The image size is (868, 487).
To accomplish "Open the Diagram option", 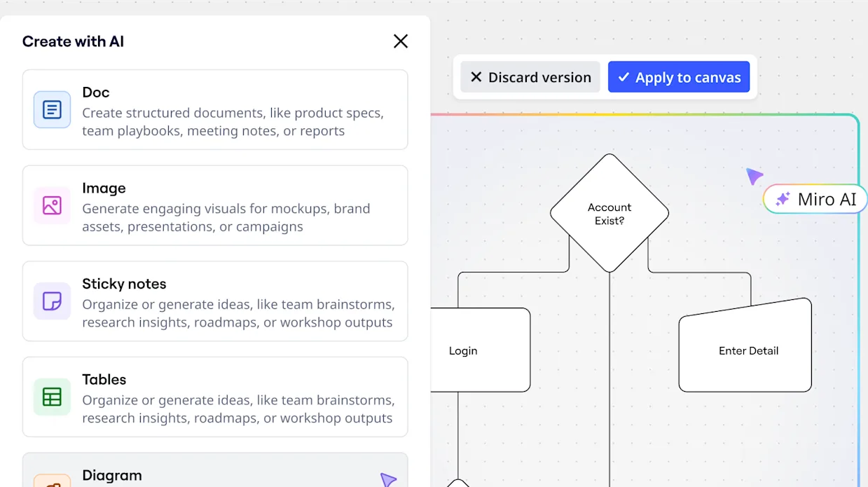I will tap(215, 470).
